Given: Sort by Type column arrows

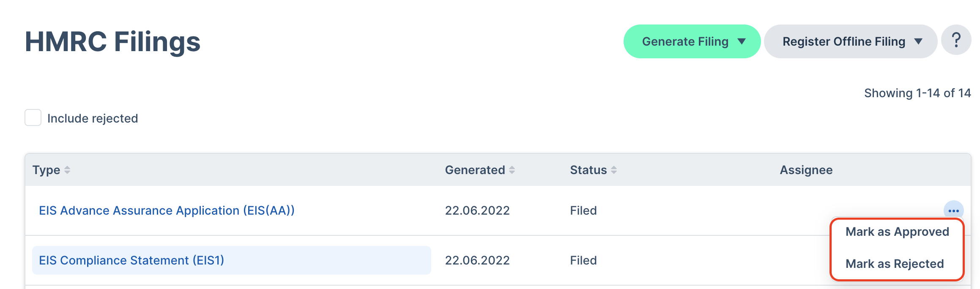Looking at the screenshot, I should (67, 170).
